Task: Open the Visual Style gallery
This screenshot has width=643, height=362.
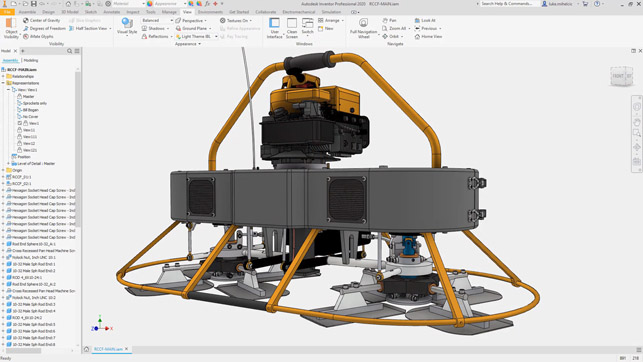Action: [x=127, y=26]
